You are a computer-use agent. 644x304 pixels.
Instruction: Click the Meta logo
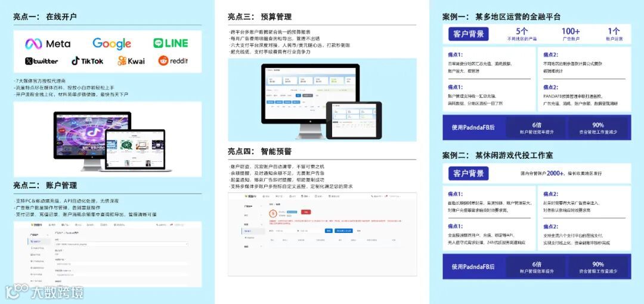[x=48, y=44]
